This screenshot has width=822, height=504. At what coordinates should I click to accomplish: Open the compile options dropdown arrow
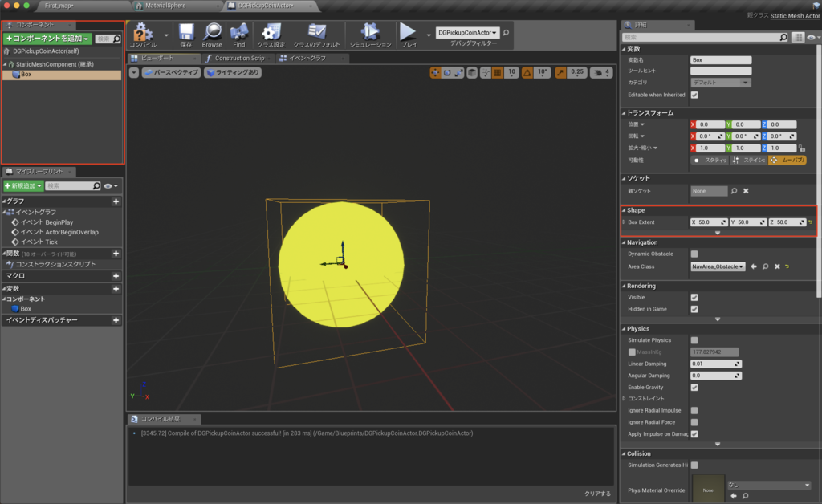pyautogui.click(x=166, y=35)
